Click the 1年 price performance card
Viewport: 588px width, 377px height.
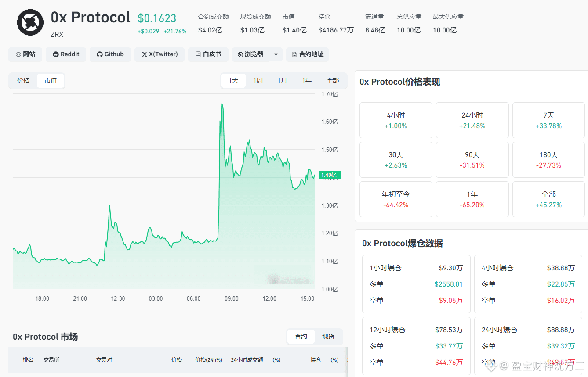pos(472,199)
